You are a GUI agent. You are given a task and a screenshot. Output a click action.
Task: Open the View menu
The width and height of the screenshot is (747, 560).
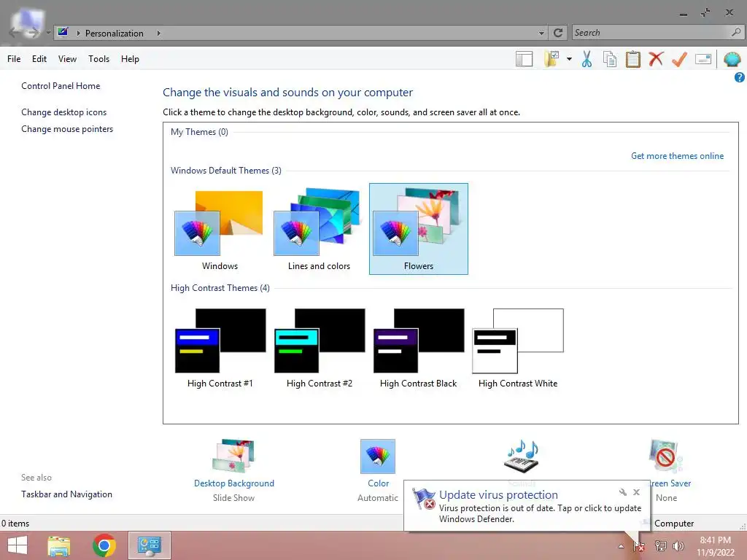[67, 59]
